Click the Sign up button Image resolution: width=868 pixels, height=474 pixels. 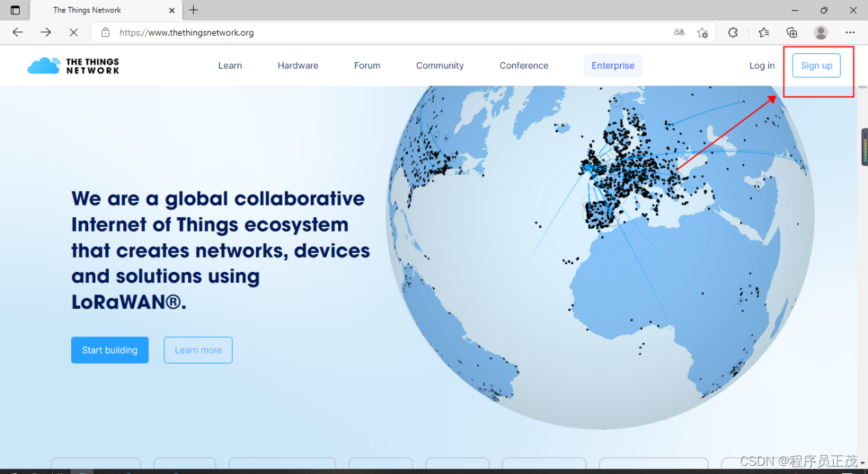(817, 66)
